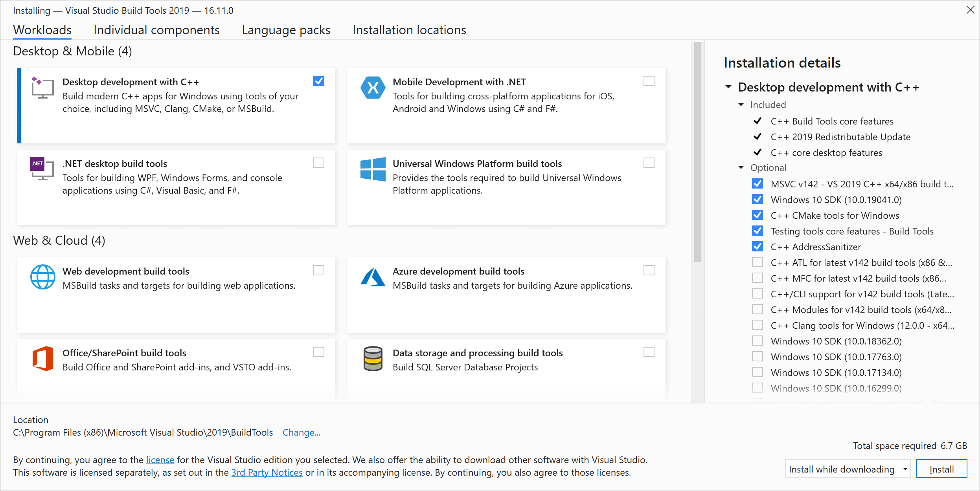
Task: Click the Data storage database icon
Action: pyautogui.click(x=373, y=358)
